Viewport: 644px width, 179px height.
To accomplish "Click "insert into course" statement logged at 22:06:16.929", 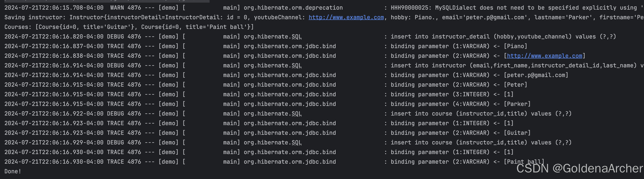I will coord(481,142).
